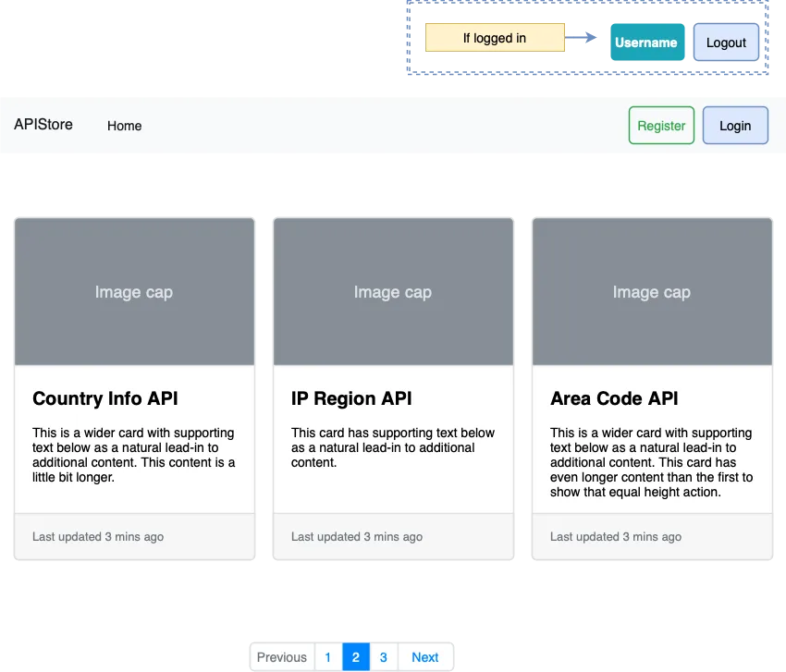Click the green Register button
The width and height of the screenshot is (786, 672).
pyautogui.click(x=661, y=126)
